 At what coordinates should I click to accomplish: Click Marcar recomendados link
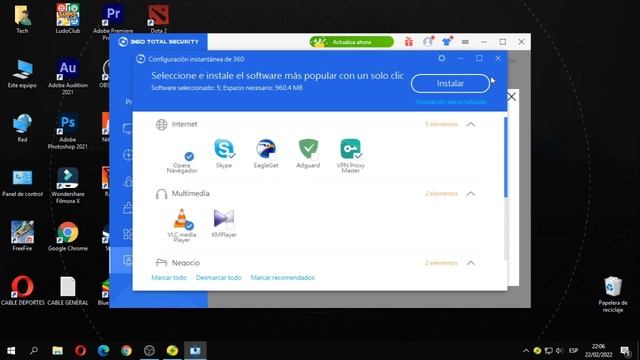pos(282,278)
